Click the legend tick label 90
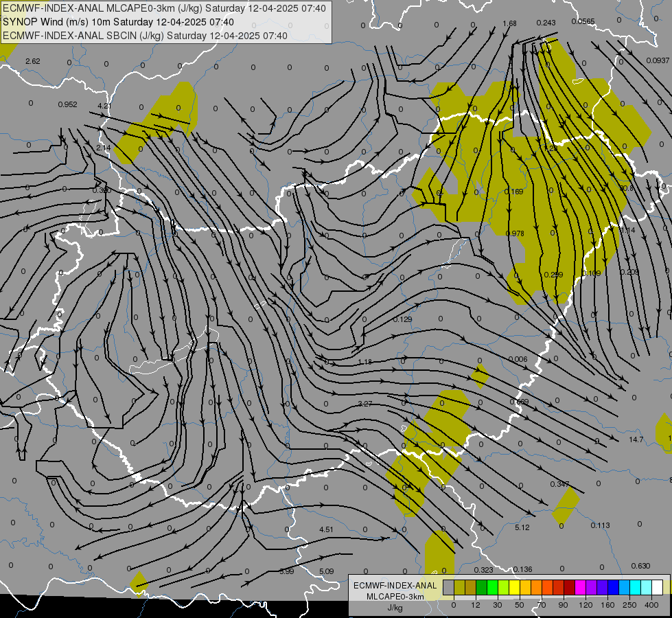672x618 pixels. click(x=563, y=605)
